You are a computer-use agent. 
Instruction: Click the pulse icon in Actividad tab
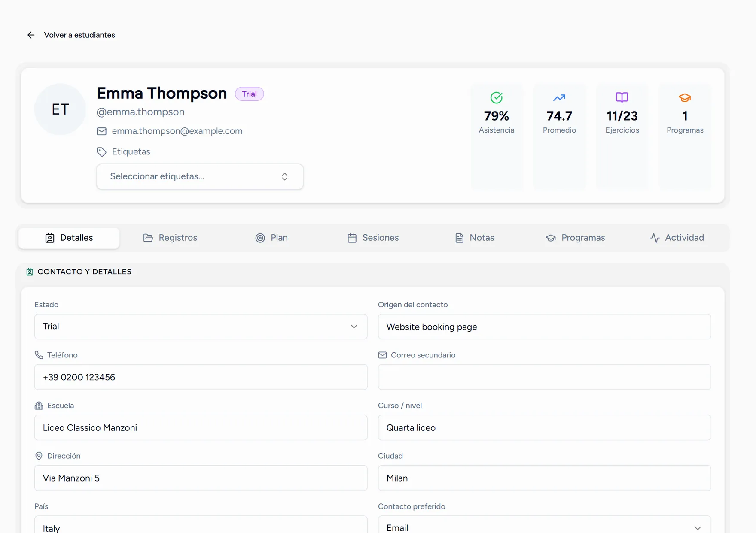point(655,238)
